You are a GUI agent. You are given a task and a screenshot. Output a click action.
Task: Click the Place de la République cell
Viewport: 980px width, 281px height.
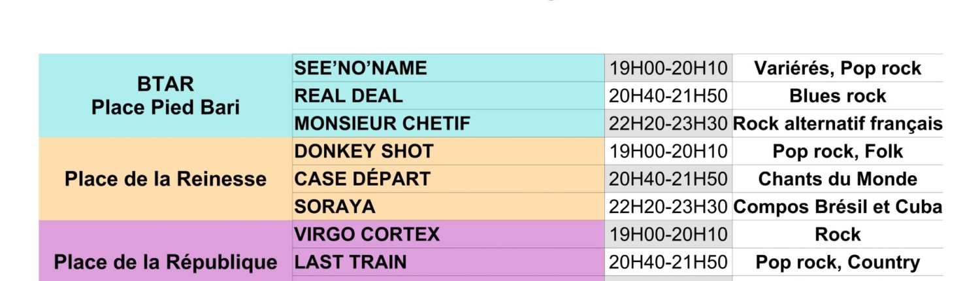[165, 262]
